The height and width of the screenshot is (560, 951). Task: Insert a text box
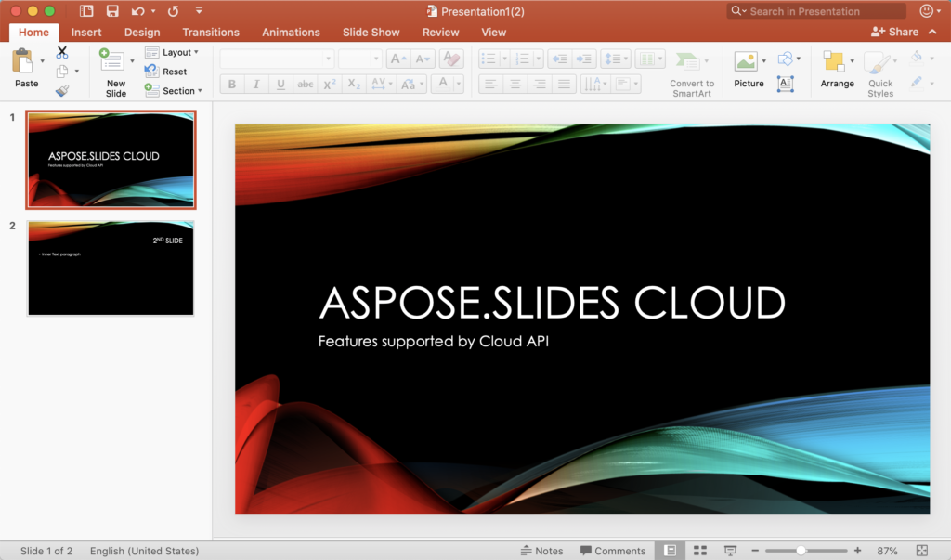pyautogui.click(x=785, y=84)
